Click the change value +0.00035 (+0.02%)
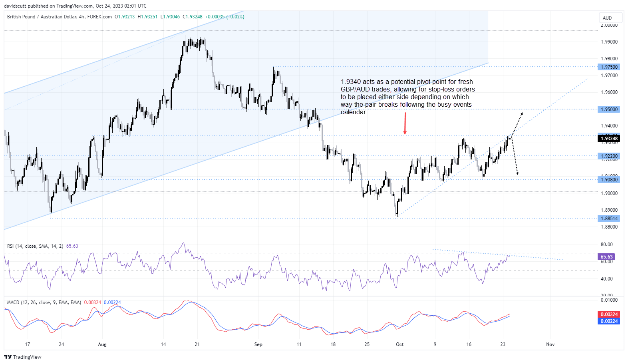Viewport: 628px width, 364px height. coord(225,17)
